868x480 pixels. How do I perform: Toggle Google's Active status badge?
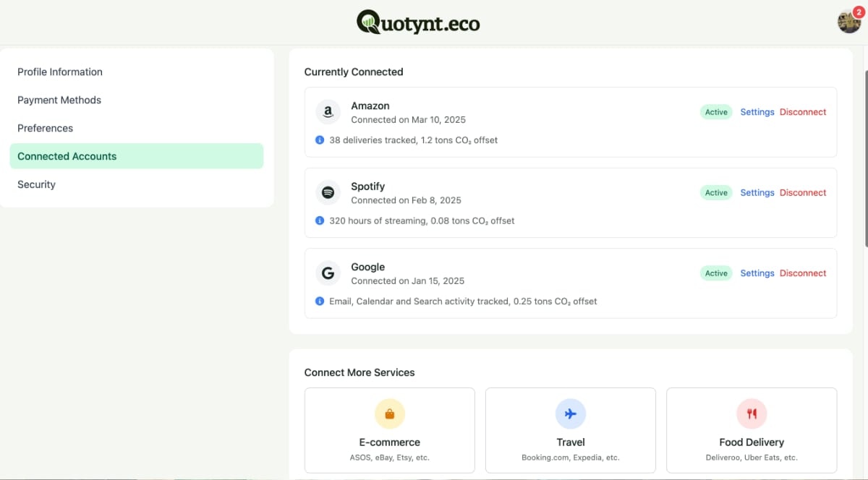(x=715, y=273)
